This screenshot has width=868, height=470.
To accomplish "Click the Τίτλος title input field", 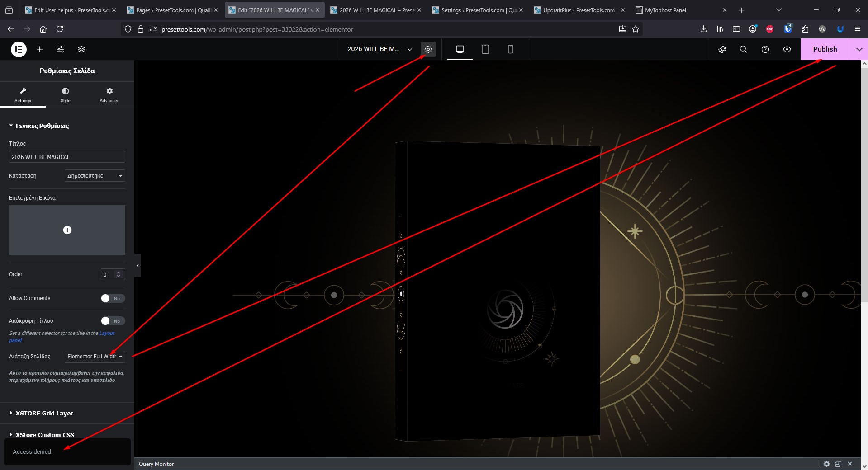I will pyautogui.click(x=67, y=157).
